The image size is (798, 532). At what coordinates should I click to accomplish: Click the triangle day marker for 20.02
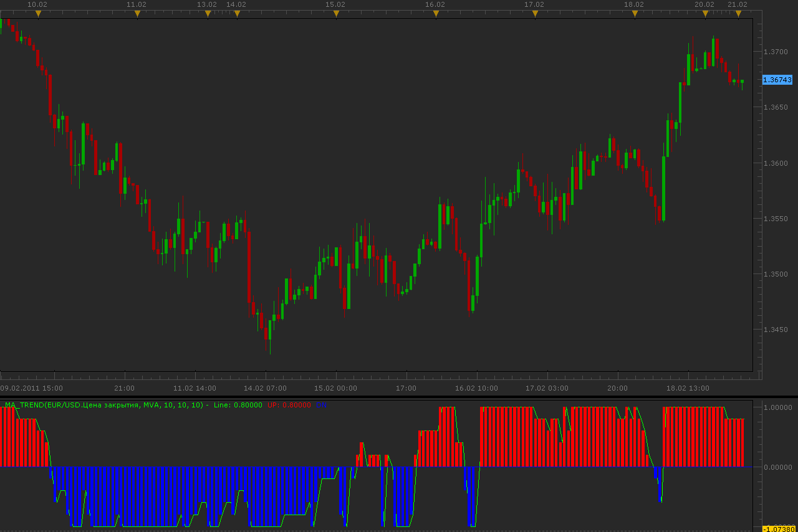[x=705, y=14]
